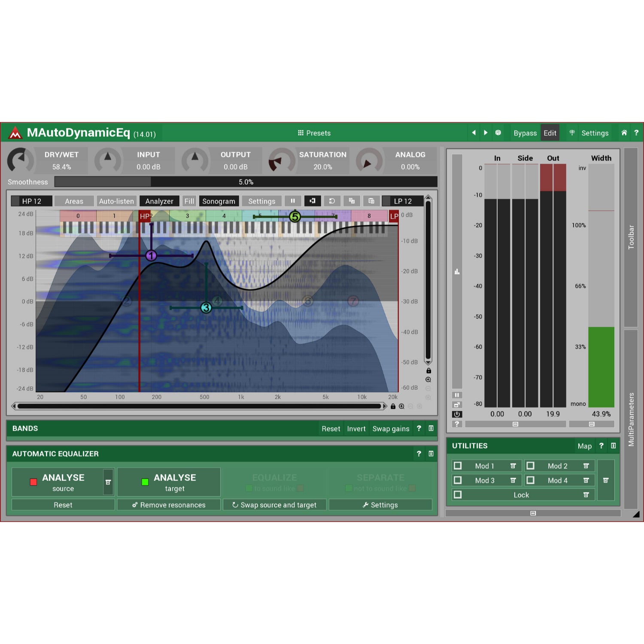This screenshot has height=644, width=644.
Task: Toggle the LP 12 low-pass filter
Action: 403,201
